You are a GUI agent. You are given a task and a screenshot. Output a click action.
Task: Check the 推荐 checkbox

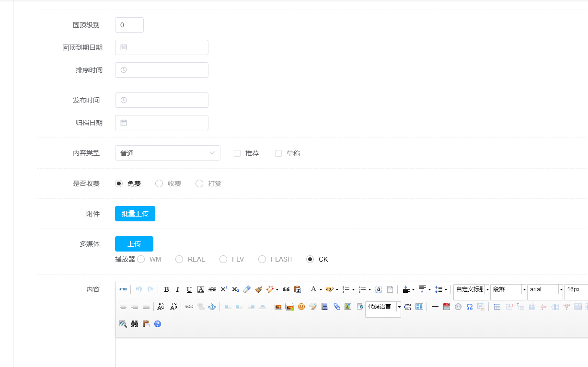click(237, 153)
